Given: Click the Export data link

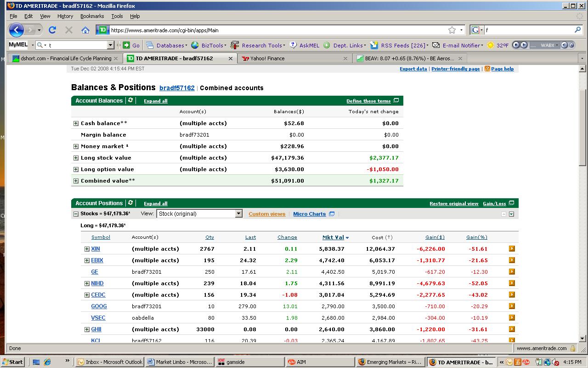Looking at the screenshot, I should (413, 69).
